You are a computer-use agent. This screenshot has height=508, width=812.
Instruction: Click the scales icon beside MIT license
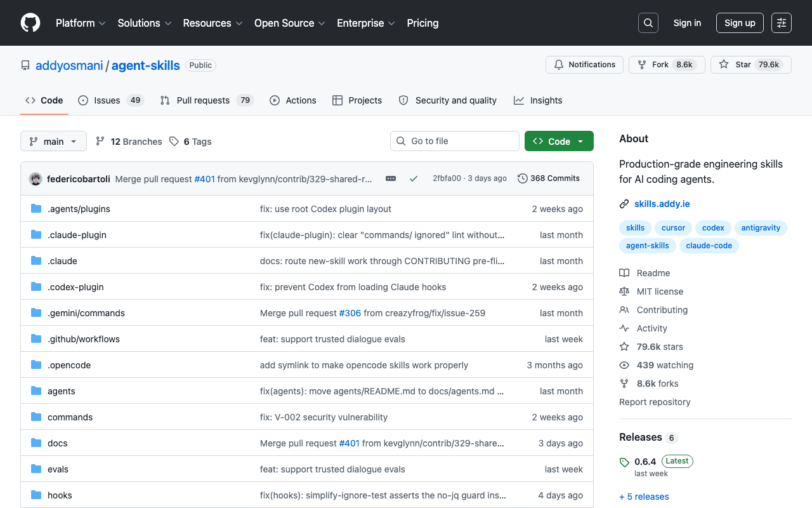(624, 291)
